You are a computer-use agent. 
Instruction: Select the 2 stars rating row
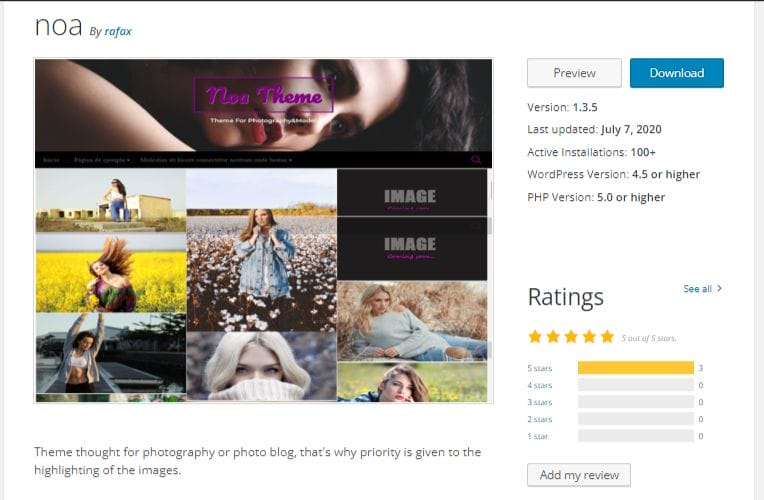pos(615,419)
